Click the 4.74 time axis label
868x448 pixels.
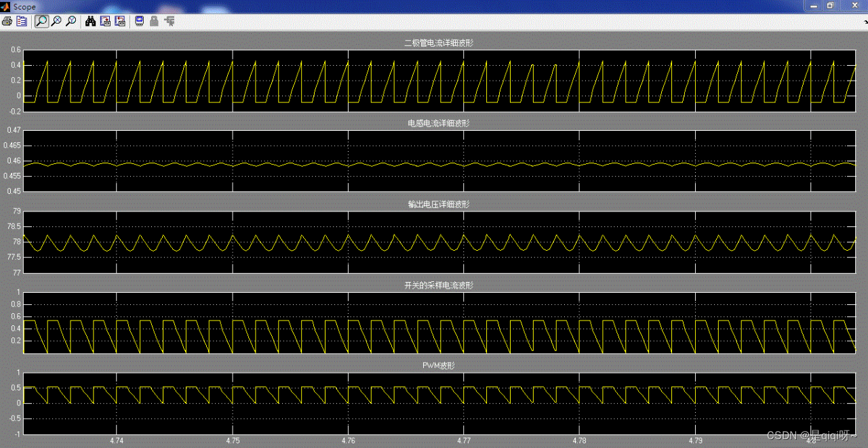click(x=117, y=441)
